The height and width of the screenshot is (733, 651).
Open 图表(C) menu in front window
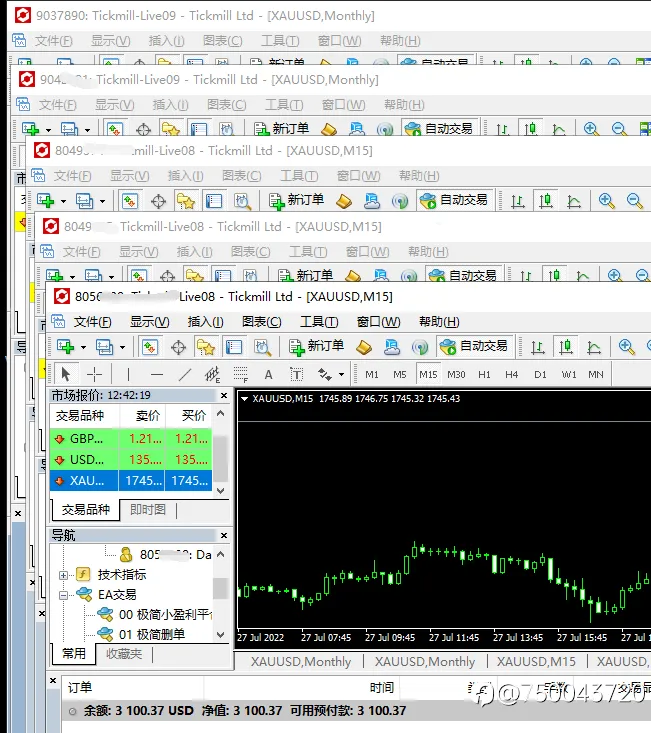pyautogui.click(x=262, y=322)
